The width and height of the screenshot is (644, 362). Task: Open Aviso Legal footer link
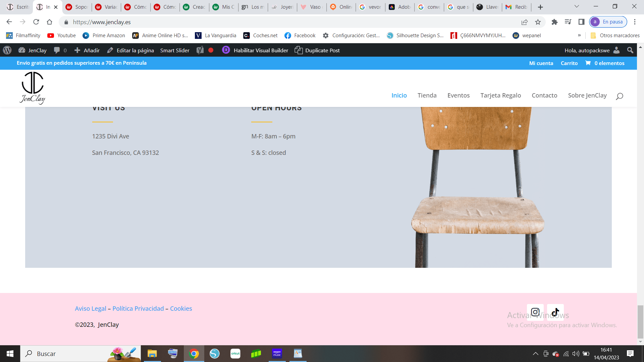pyautogui.click(x=91, y=308)
